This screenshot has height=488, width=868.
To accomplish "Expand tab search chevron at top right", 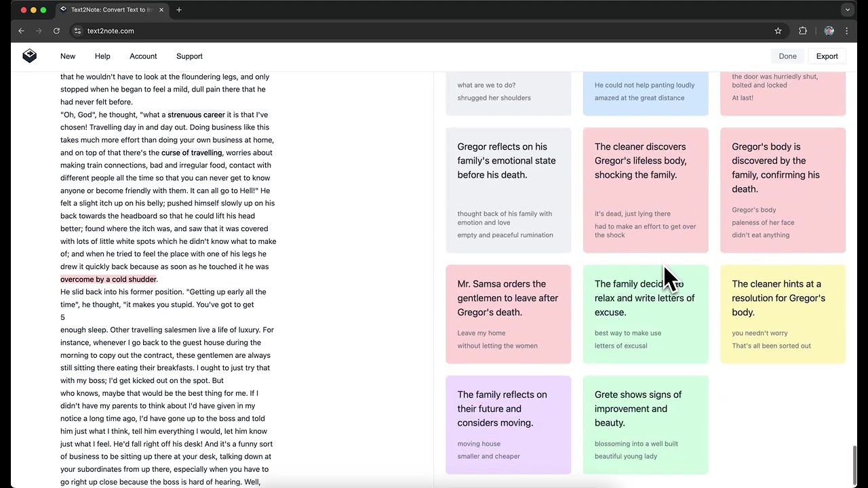I will (x=847, y=10).
